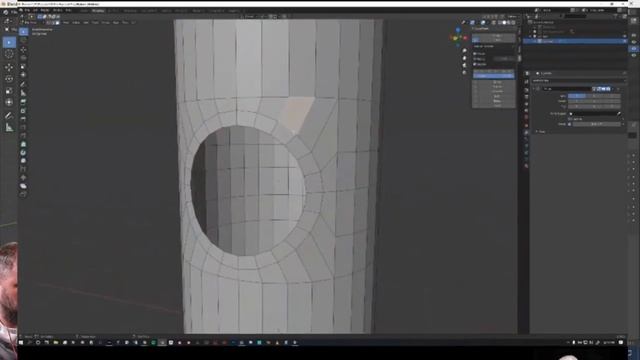The height and width of the screenshot is (360, 640).
Task: Open the Modifier properties wrench tab
Action: tap(526, 132)
